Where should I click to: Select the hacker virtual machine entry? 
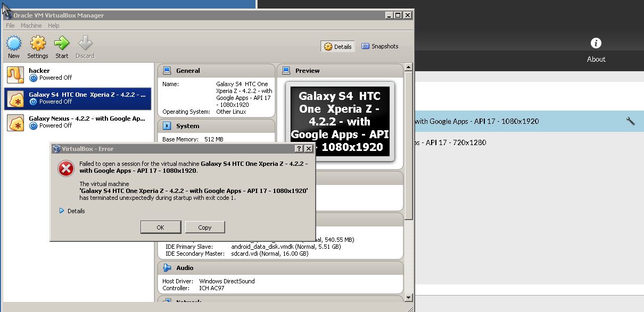(x=78, y=74)
